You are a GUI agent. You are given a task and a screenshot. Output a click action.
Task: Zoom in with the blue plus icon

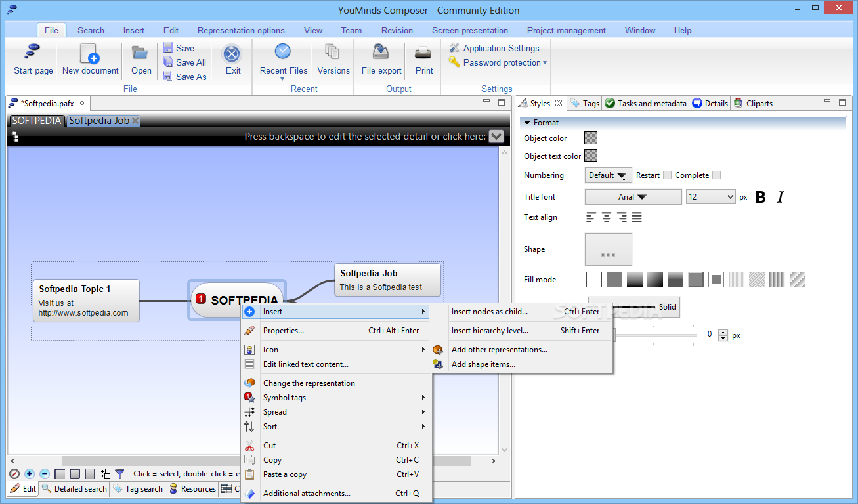point(30,473)
